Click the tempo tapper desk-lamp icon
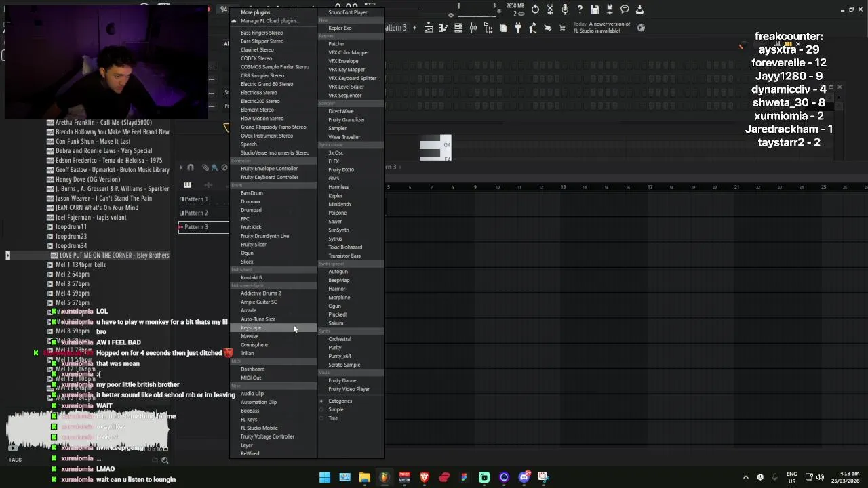Screen dimensions: 868x488 pyautogui.click(x=533, y=28)
